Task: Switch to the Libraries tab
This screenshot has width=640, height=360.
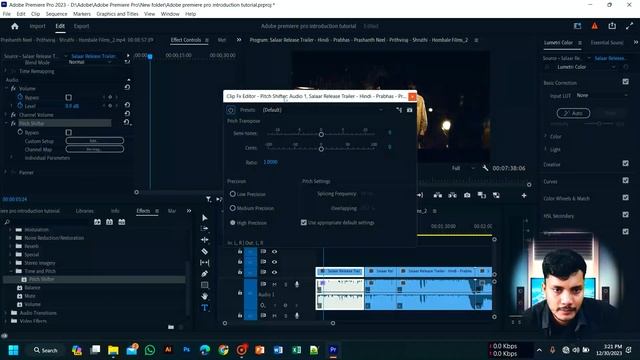Action: (x=84, y=211)
